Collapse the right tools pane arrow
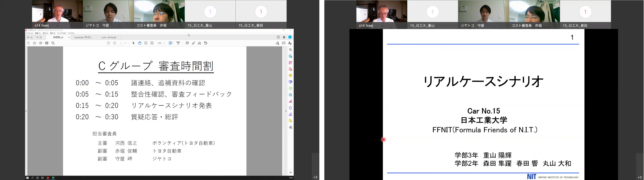The width and height of the screenshot is (644, 180). coord(286,111)
